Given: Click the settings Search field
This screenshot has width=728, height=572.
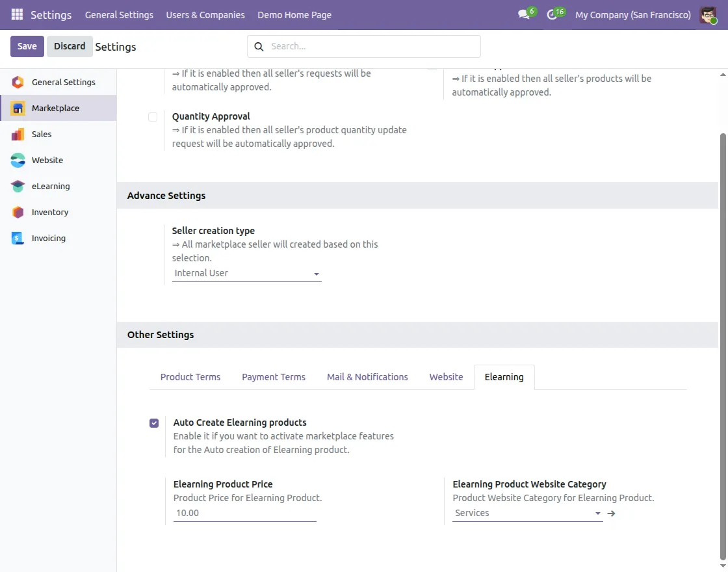Looking at the screenshot, I should [x=364, y=46].
